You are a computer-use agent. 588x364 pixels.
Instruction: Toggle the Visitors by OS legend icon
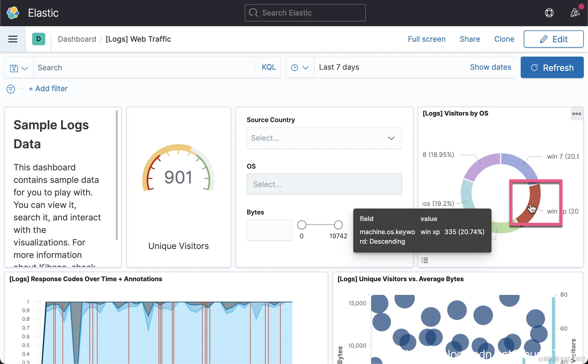click(425, 260)
